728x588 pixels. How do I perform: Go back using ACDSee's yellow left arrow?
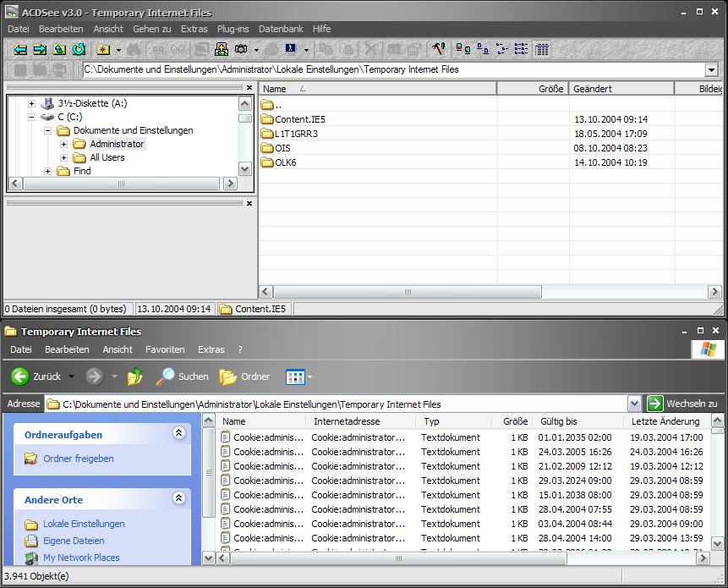pyautogui.click(x=20, y=49)
